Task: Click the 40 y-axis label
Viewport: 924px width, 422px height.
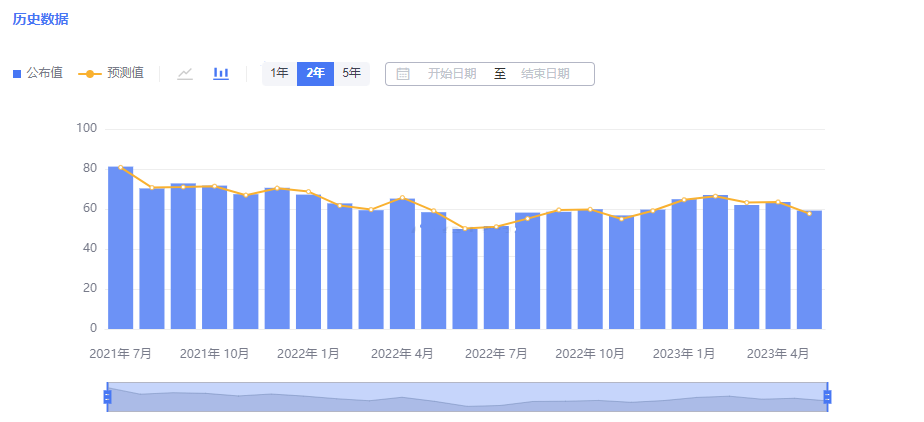Action: tap(90, 249)
